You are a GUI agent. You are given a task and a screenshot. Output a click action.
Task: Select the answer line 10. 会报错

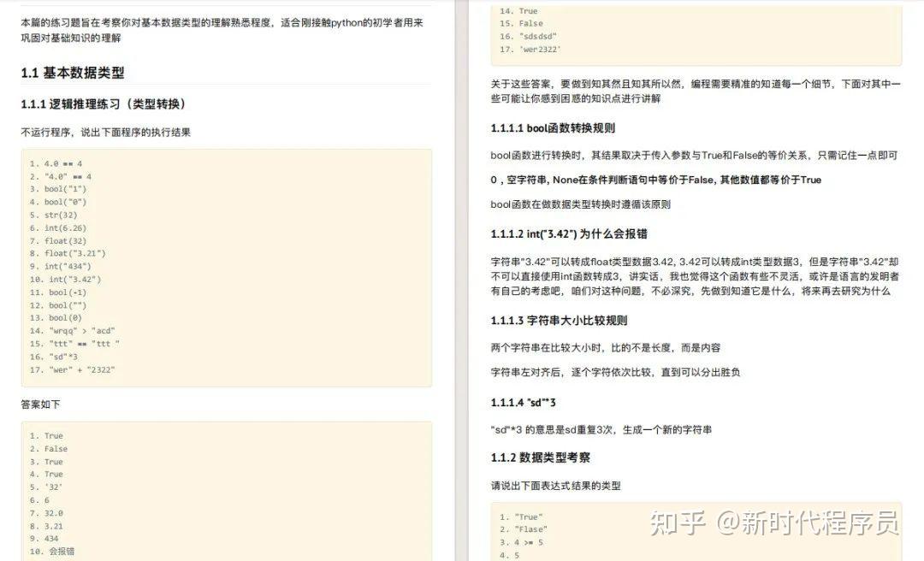pos(51,551)
